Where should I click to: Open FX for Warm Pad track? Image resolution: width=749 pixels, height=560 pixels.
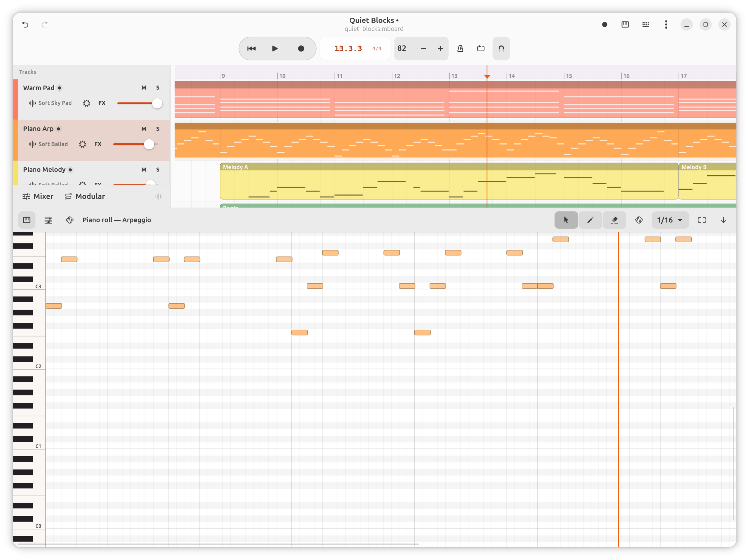[x=102, y=103]
